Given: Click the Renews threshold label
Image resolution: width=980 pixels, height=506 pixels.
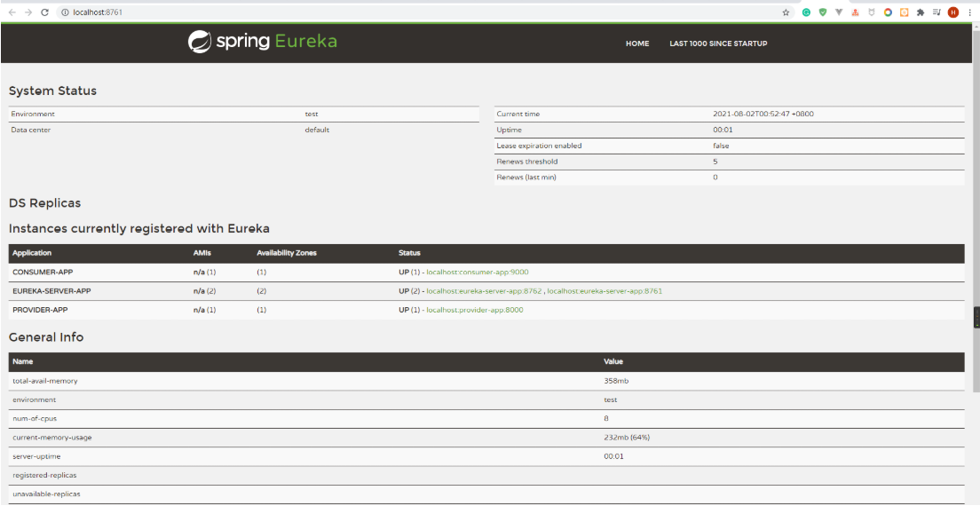Looking at the screenshot, I should 527,162.
